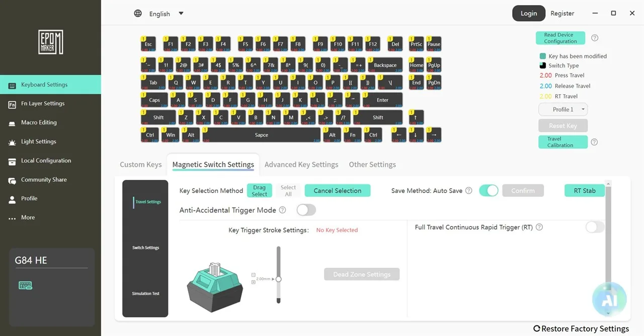Click the Community Share chat icon

pos(12,180)
